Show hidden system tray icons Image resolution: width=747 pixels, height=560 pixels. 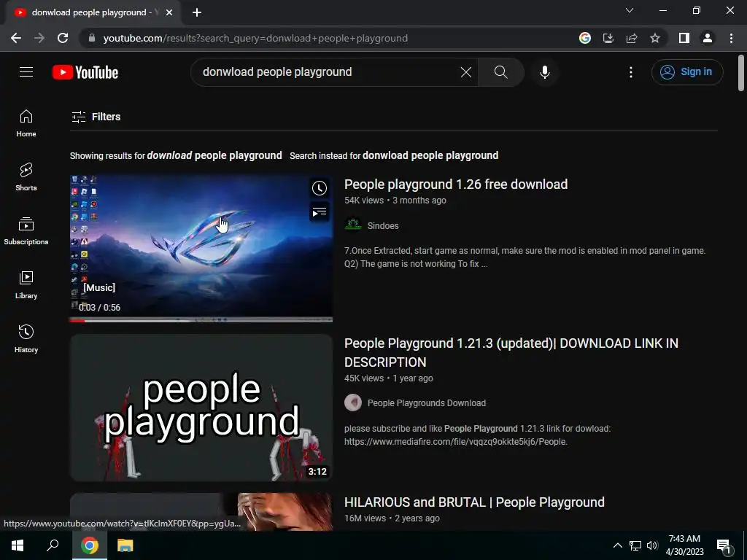[x=617, y=545]
